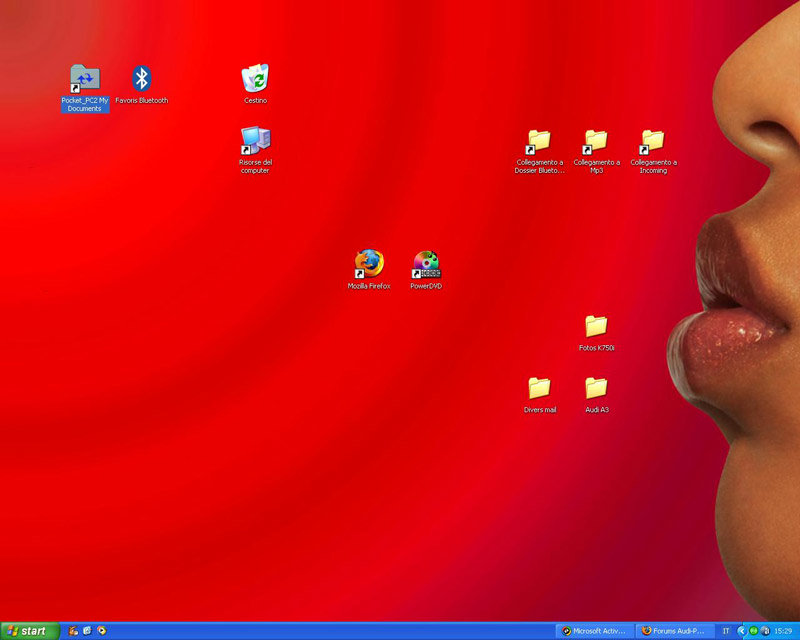This screenshot has width=800, height=640.
Task: Click the taskbar clock showing 15:29
Action: point(784,631)
